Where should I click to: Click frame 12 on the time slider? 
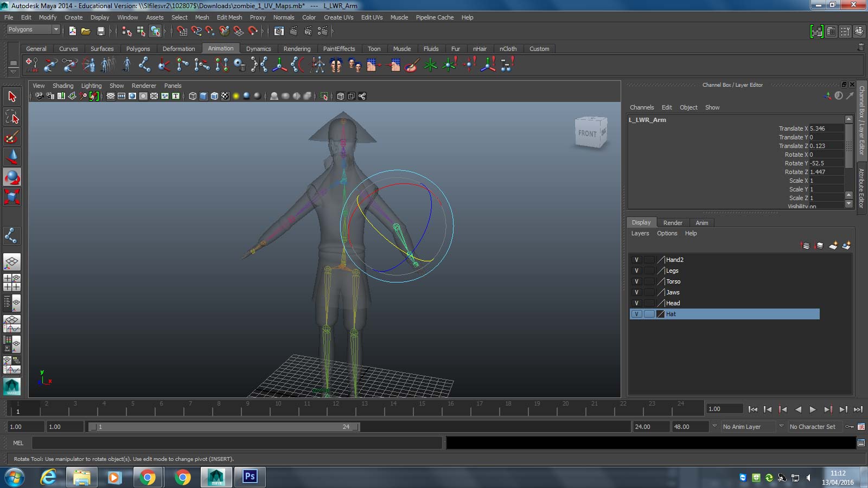[334, 408]
